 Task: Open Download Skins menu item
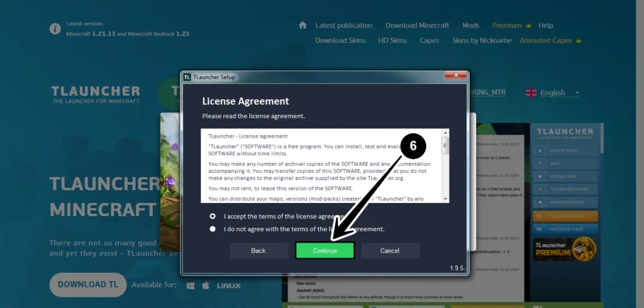click(x=340, y=41)
